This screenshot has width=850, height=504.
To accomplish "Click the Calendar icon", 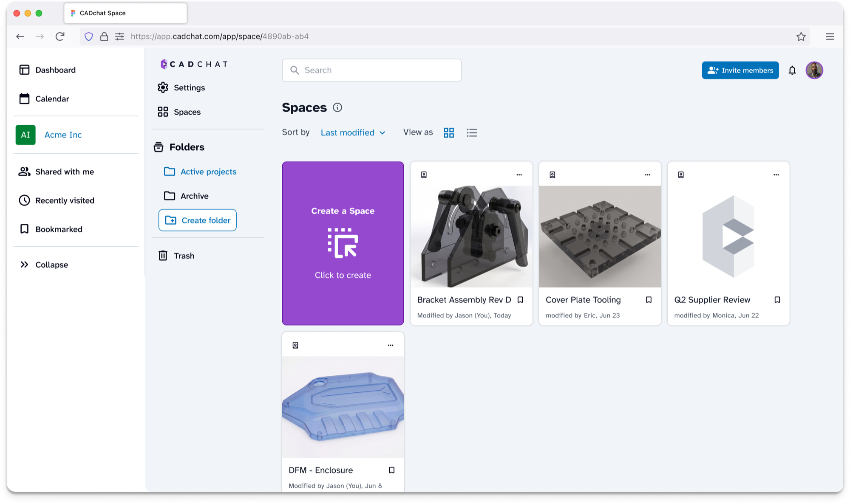I will coord(24,99).
